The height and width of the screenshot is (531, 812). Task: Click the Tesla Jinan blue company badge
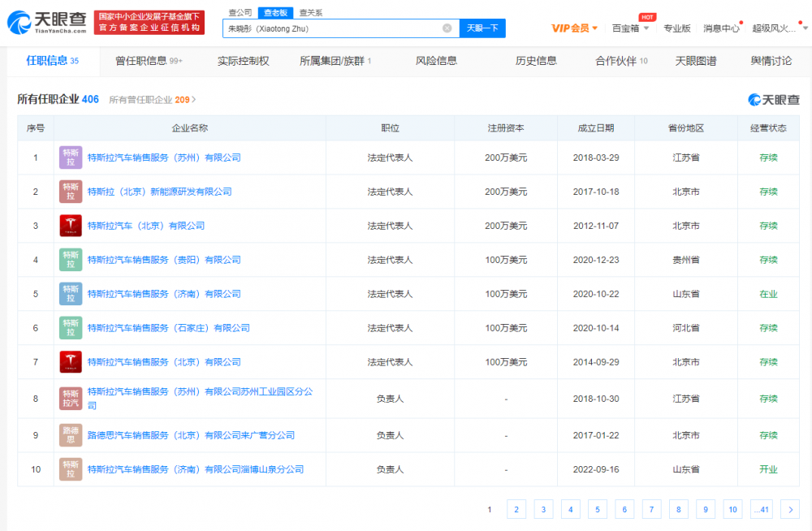(71, 294)
